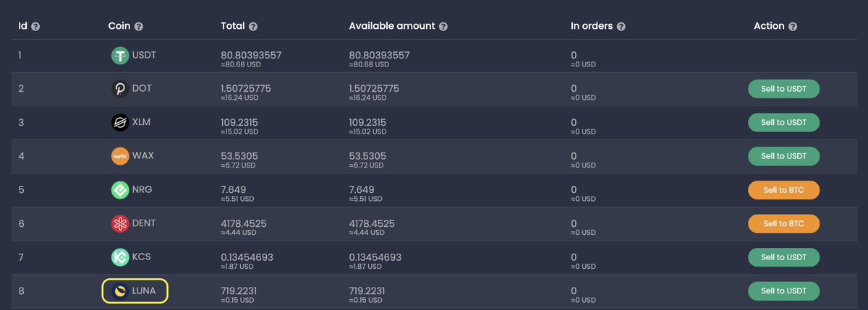Image resolution: width=868 pixels, height=310 pixels.
Task: Click the ≈15.02 USD value under Total
Action: 238,132
